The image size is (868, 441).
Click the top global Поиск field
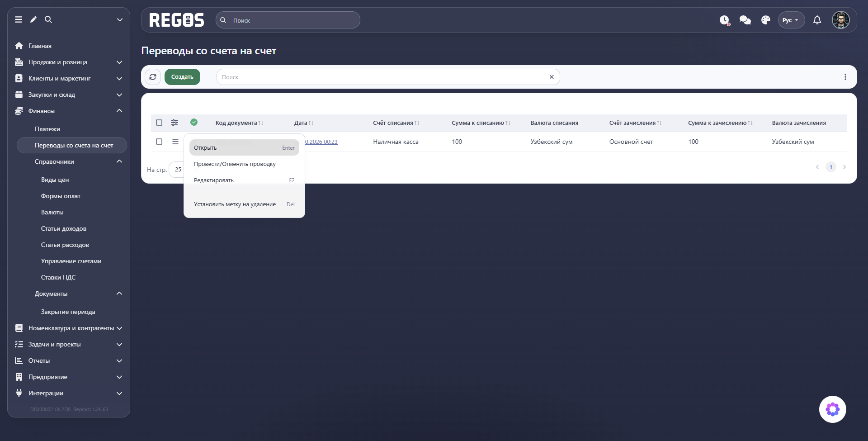click(288, 20)
